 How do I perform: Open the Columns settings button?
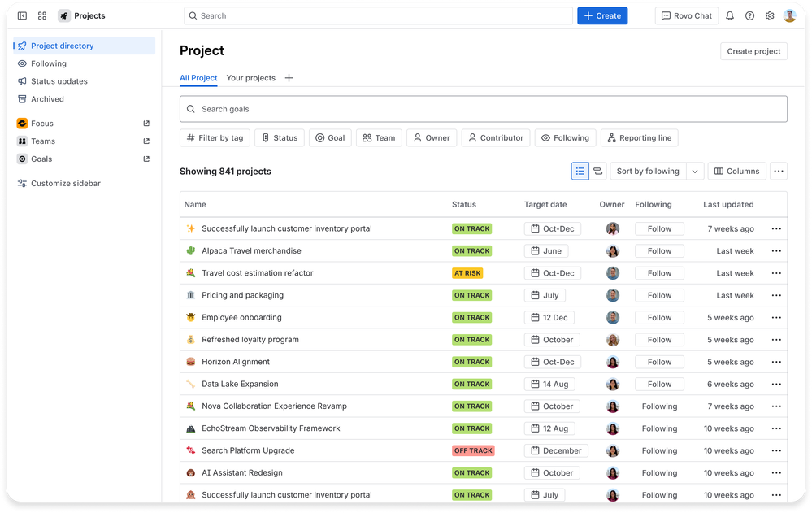click(x=736, y=171)
